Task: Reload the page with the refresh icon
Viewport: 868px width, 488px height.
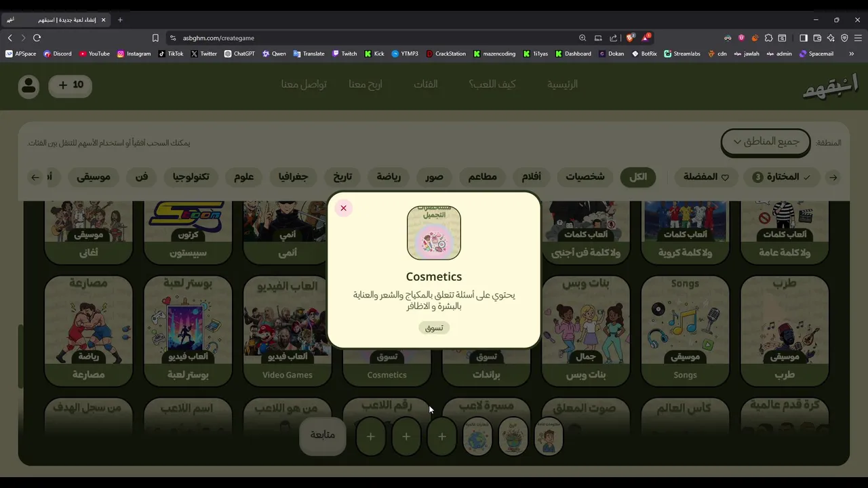Action: tap(37, 38)
